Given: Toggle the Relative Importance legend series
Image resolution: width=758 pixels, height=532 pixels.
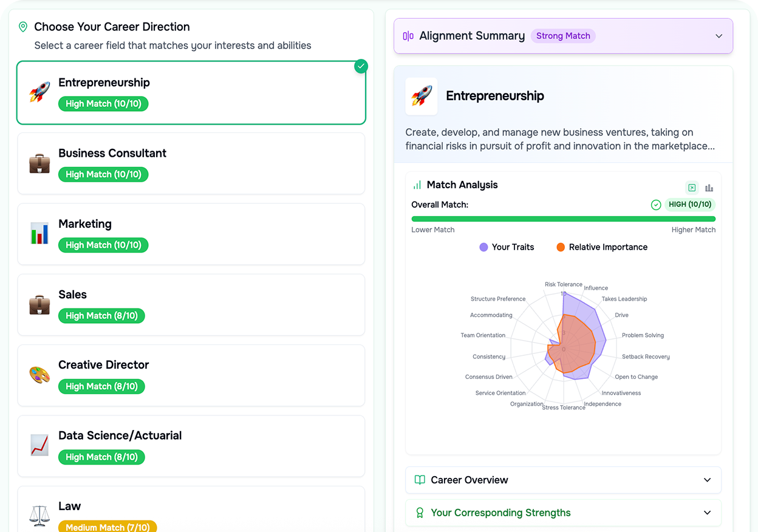Looking at the screenshot, I should point(601,247).
